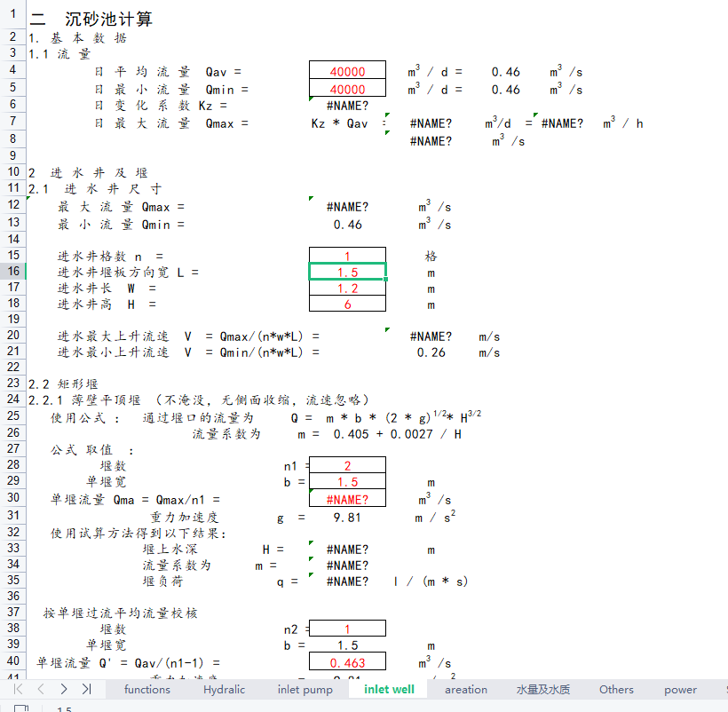Switch to the power sheet tab
728x712 pixels.
coord(680,689)
